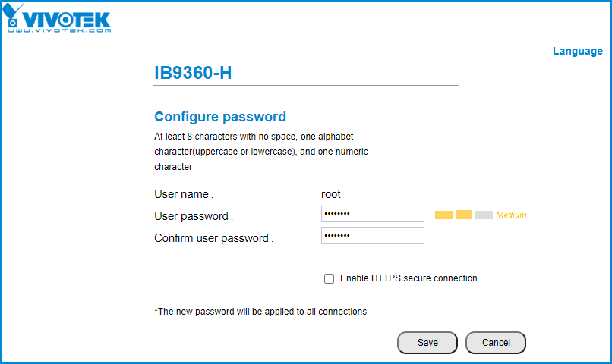Click the Medium password strength label
This screenshot has height=364, width=612.
click(511, 215)
